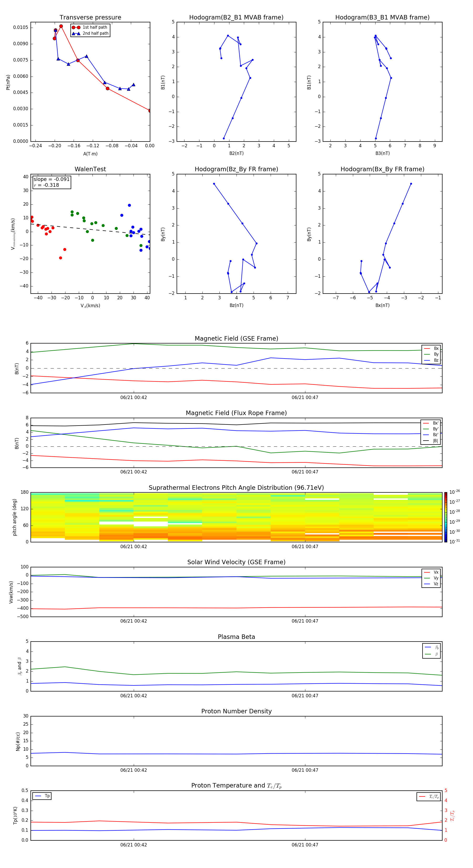Select "By'" in the Flux Rope legend
Screen dimensions: 473x868
click(x=431, y=429)
